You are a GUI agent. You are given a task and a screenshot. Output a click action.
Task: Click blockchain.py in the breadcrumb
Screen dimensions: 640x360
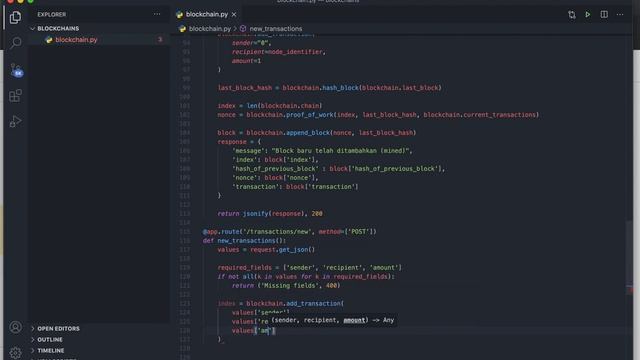tap(210, 29)
